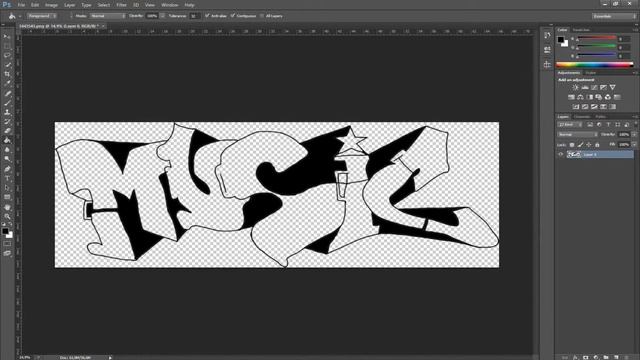Screen dimensions: 640x360
Task: Open the layer Opacity dropdown arrow
Action: tap(634, 134)
